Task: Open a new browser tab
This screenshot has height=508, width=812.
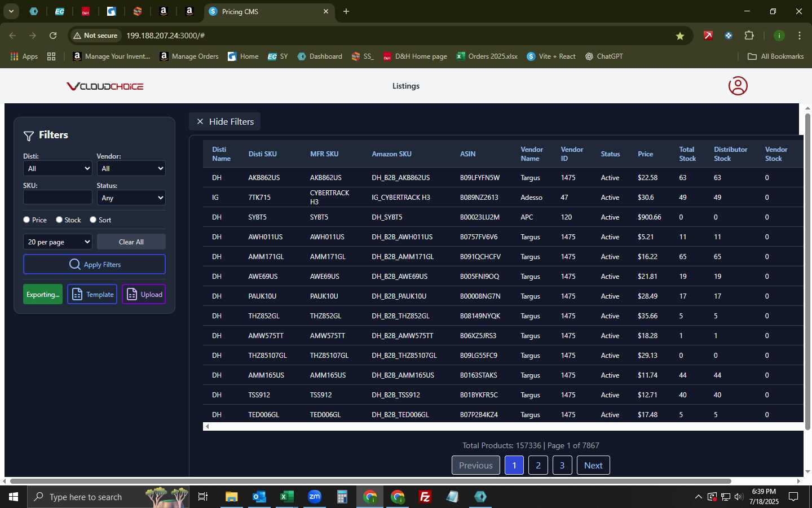Action: point(346,11)
